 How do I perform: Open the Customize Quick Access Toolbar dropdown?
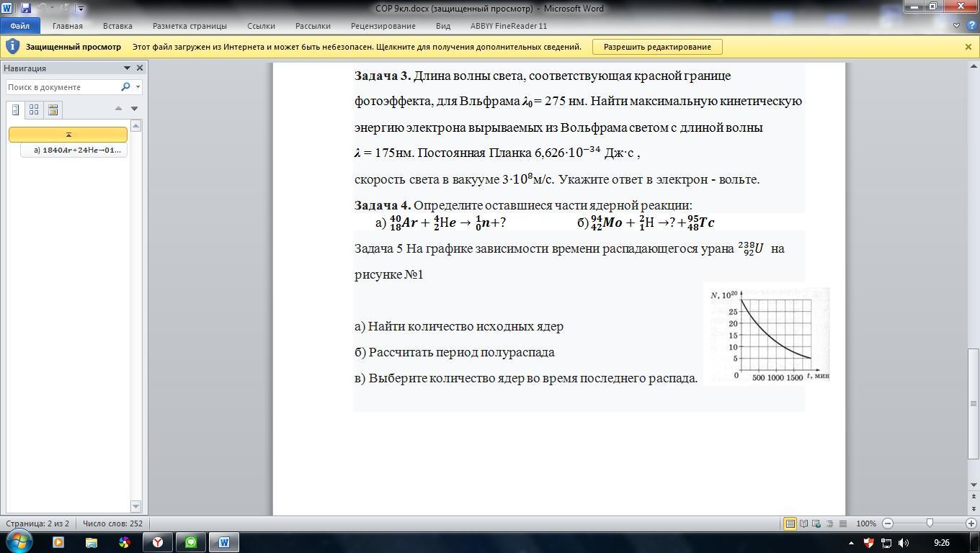click(x=81, y=9)
